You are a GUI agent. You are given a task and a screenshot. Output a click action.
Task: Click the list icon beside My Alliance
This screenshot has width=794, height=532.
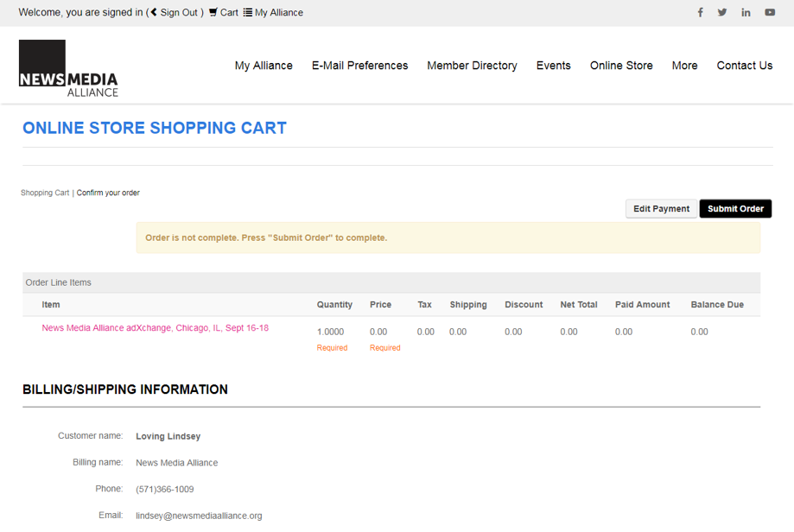point(248,12)
